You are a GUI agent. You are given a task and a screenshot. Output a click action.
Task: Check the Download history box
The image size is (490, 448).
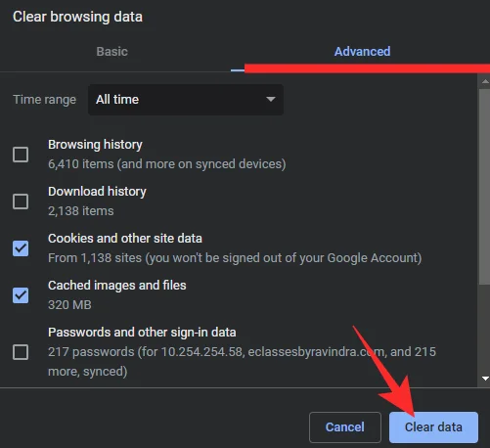click(21, 202)
